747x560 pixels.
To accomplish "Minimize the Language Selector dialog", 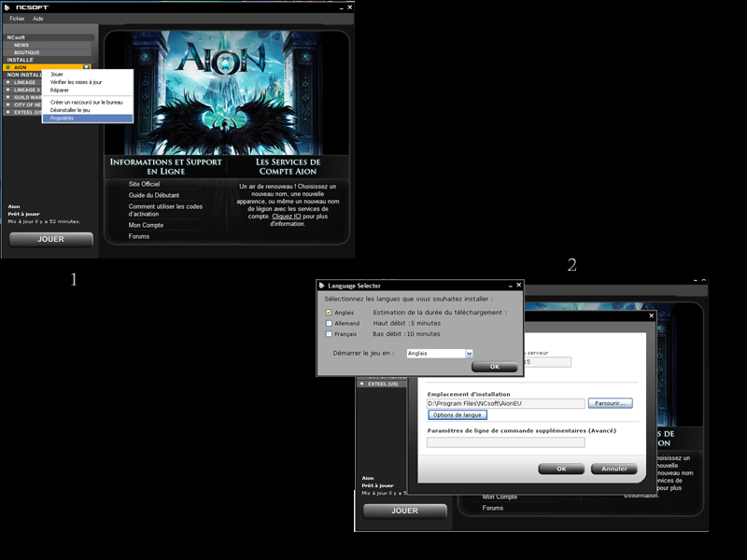I will point(510,286).
